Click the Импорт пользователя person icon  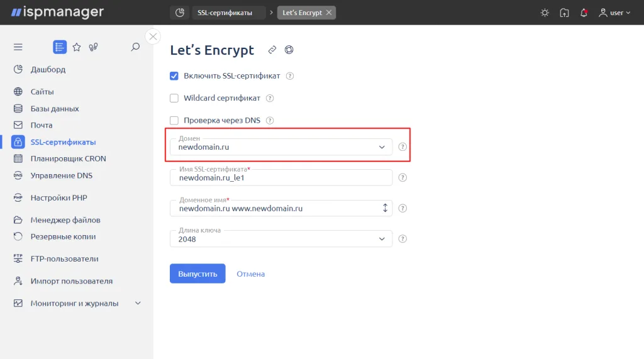coord(18,281)
